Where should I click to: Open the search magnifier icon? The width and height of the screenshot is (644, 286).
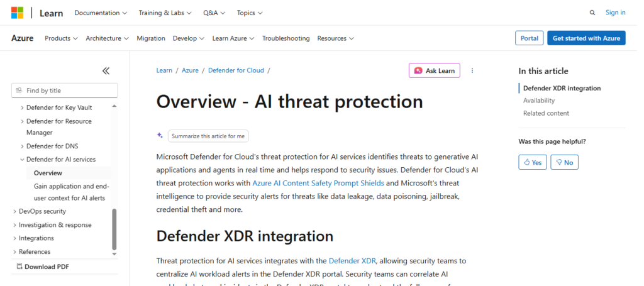pyautogui.click(x=592, y=13)
